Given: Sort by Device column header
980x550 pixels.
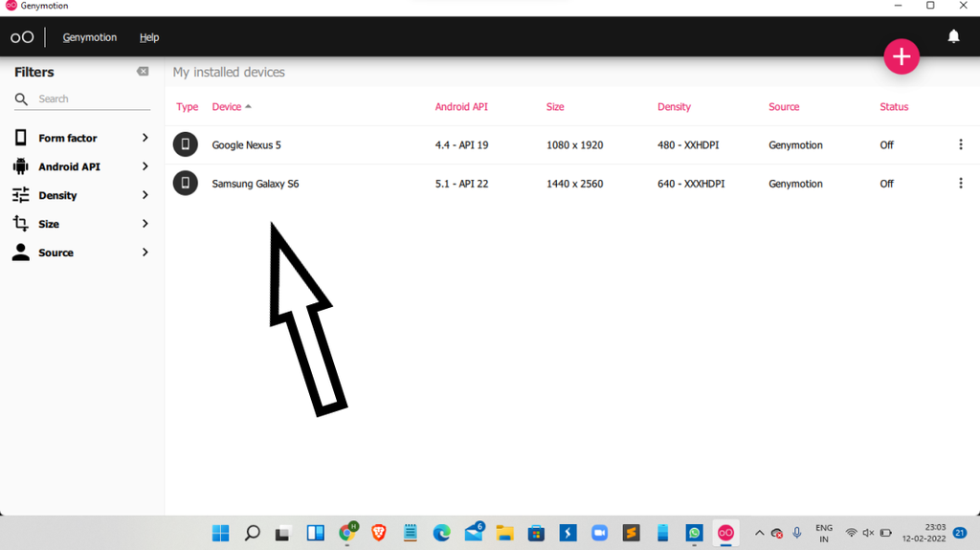Looking at the screenshot, I should (x=226, y=107).
